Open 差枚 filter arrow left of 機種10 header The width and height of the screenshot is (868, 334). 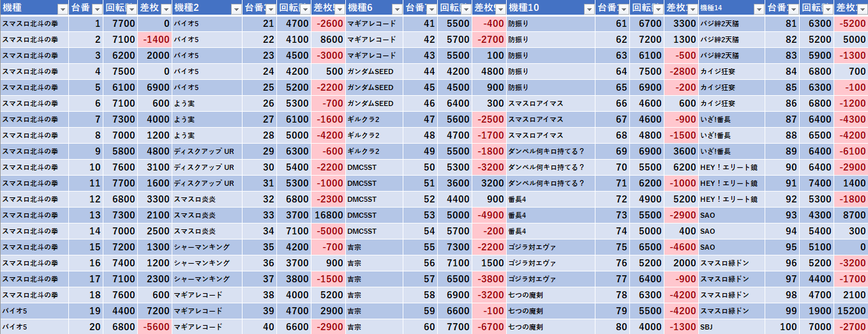500,8
